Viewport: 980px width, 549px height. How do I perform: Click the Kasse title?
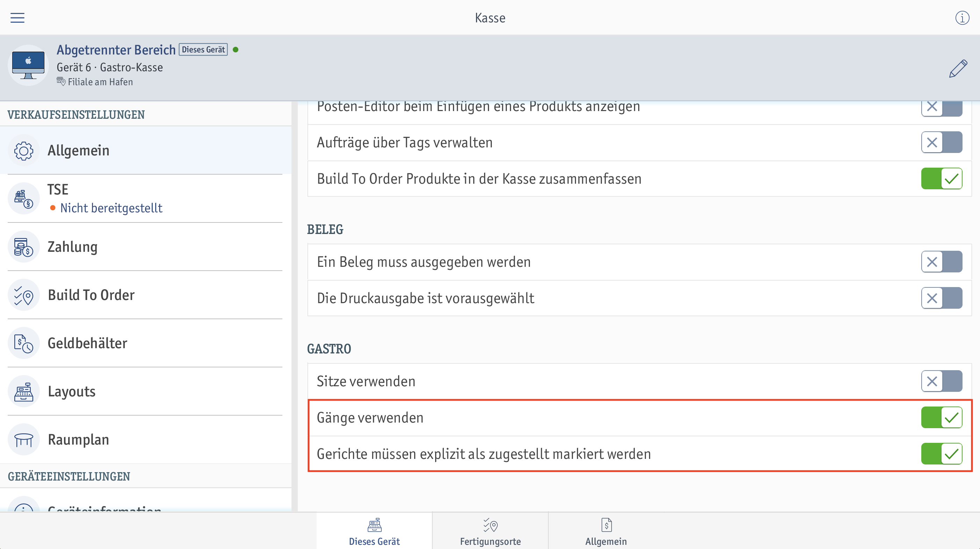tap(490, 18)
